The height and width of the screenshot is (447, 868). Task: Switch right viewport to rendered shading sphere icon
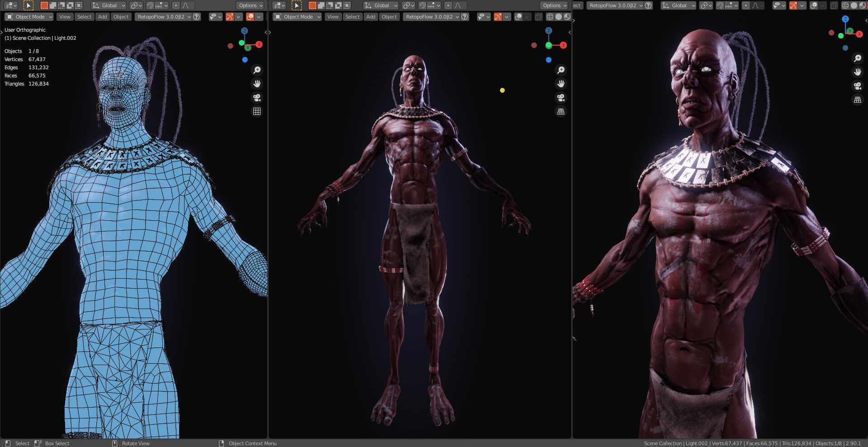(x=863, y=5)
